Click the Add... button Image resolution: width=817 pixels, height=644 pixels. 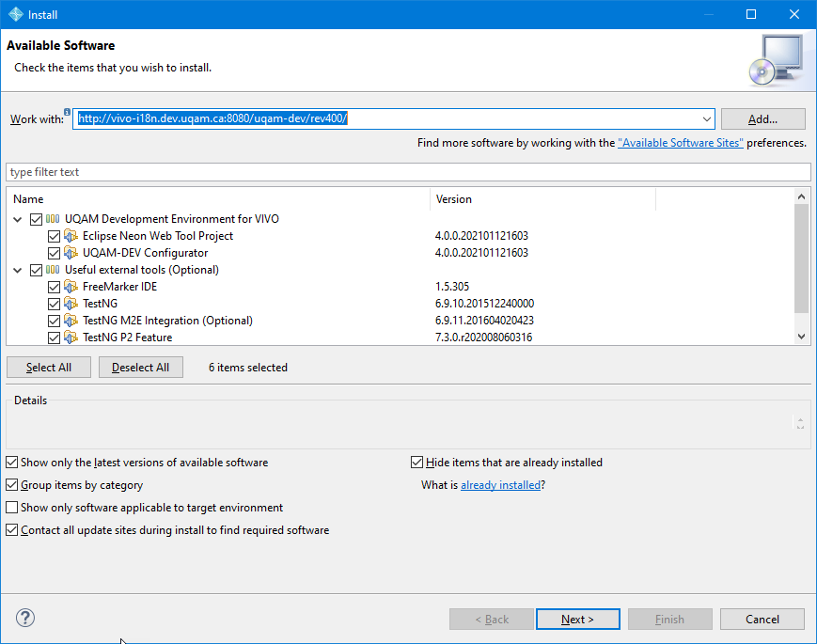762,119
